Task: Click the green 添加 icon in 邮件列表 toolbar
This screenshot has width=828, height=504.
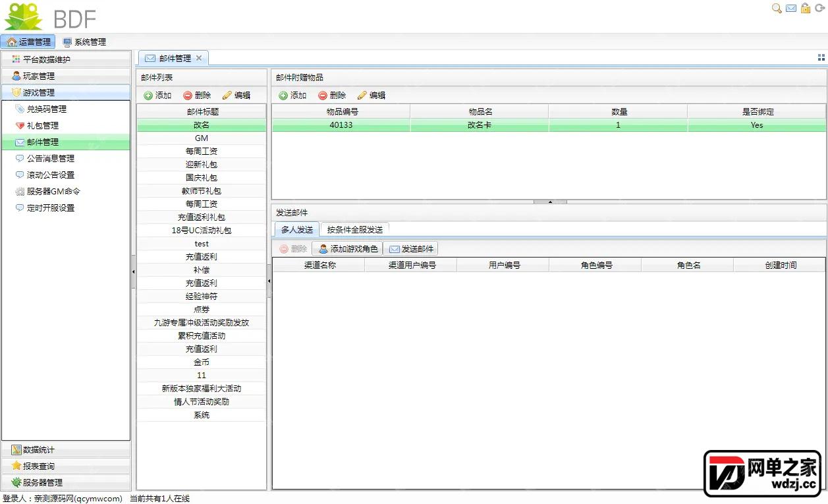Action: [x=148, y=96]
